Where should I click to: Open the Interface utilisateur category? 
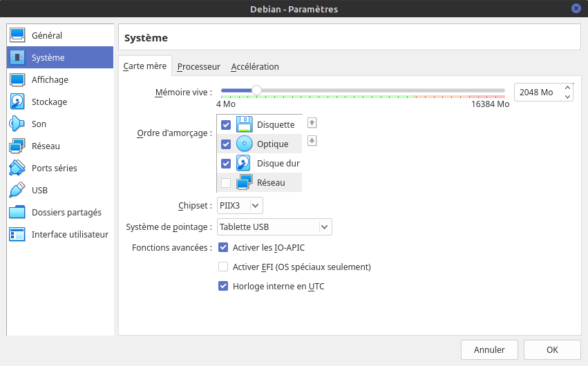pos(60,234)
